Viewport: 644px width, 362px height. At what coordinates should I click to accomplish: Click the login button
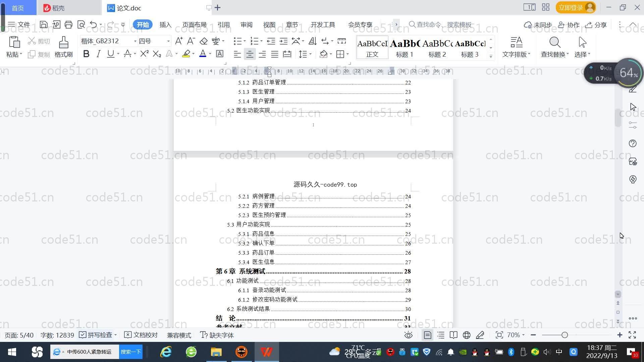click(x=576, y=7)
